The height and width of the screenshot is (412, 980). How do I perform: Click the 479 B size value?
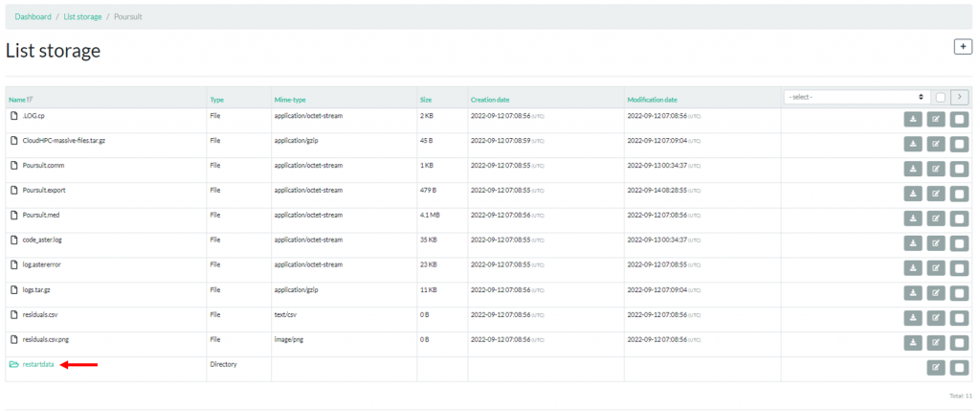click(428, 191)
